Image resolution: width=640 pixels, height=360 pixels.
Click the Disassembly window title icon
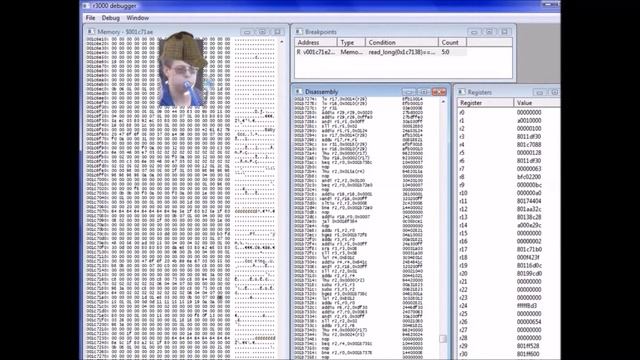click(299, 91)
